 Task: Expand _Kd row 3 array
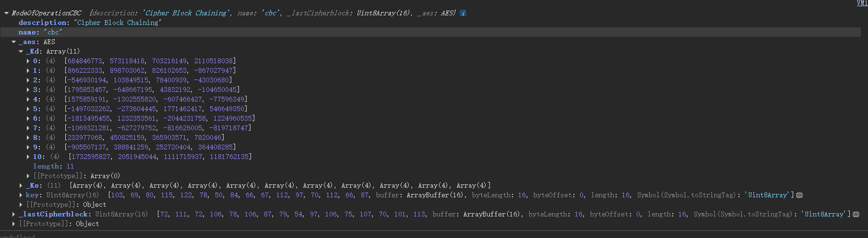pos(28,90)
